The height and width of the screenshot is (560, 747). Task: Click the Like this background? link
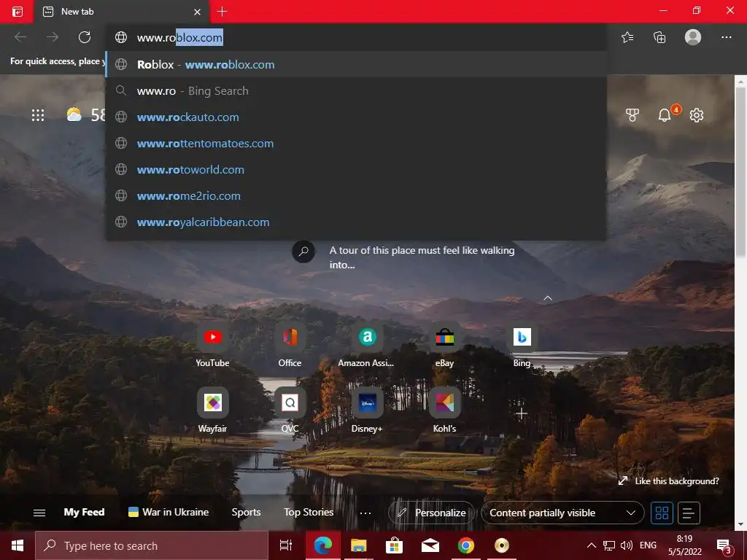coord(668,481)
